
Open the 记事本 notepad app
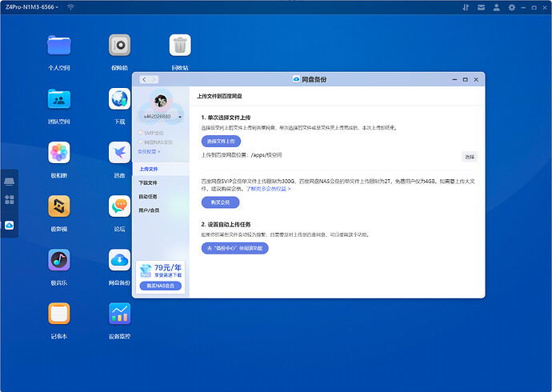point(59,314)
